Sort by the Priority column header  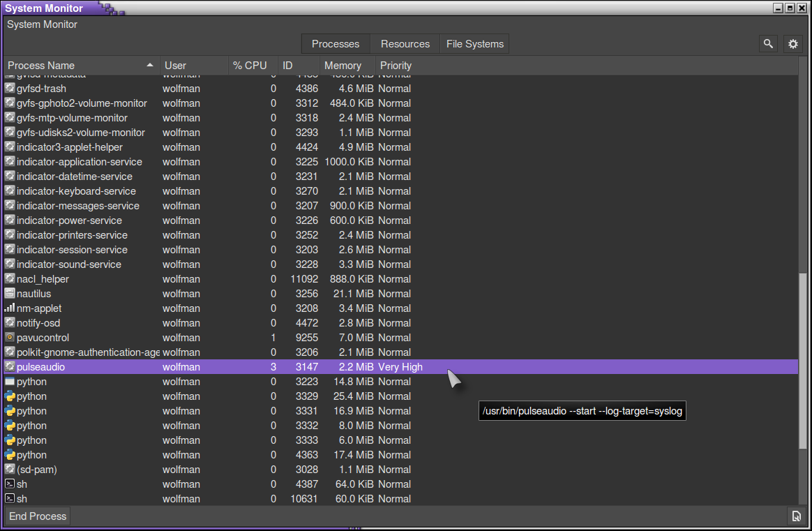(x=396, y=66)
